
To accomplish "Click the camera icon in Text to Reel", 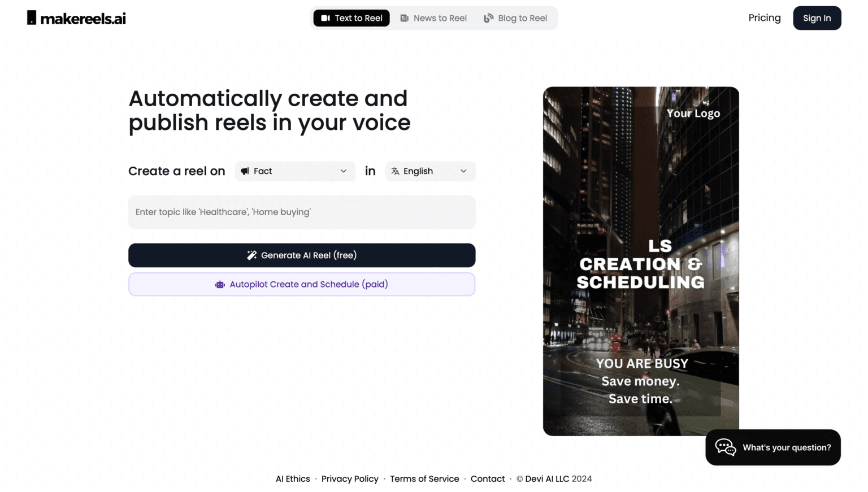I will [x=324, y=18].
